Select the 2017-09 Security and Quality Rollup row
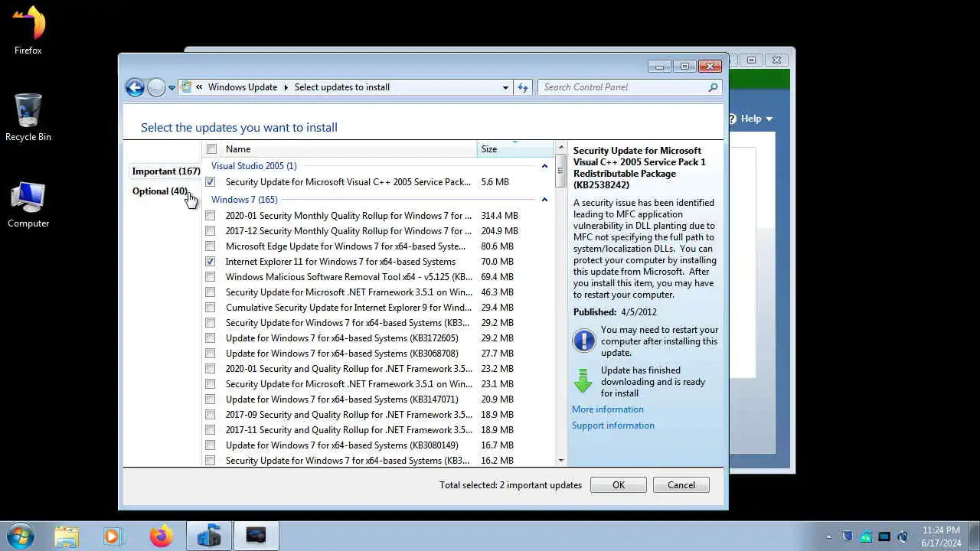Screen dimensions: 980x551 point(379,415)
